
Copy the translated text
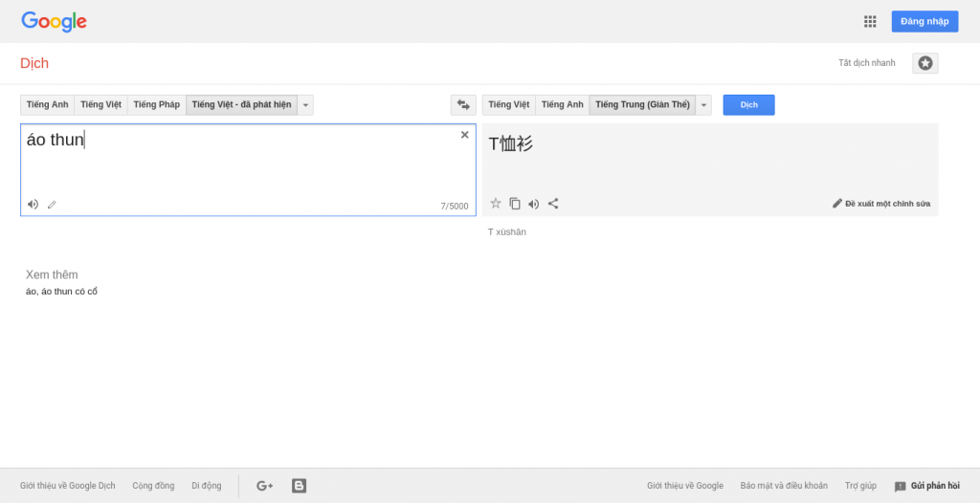click(515, 204)
